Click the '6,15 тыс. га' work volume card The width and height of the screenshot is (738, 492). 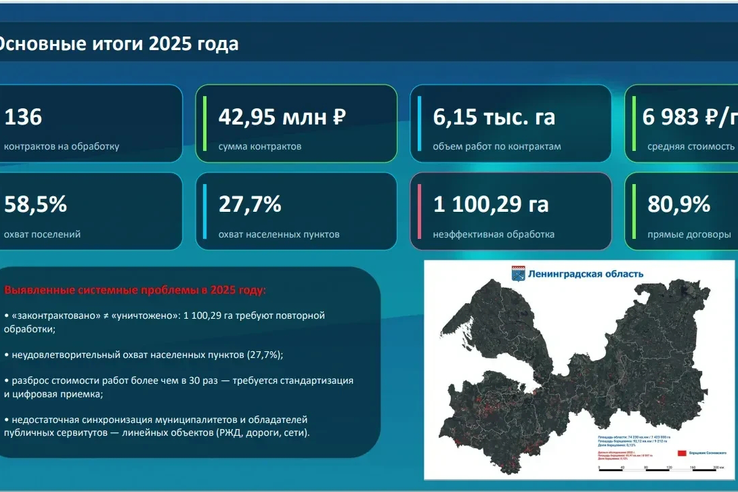point(510,124)
